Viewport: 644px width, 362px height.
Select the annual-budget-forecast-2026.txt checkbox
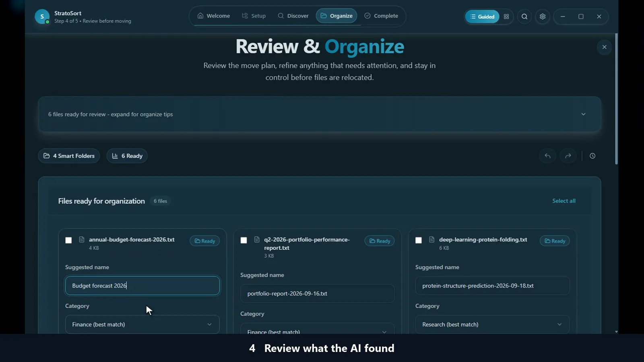68,240
